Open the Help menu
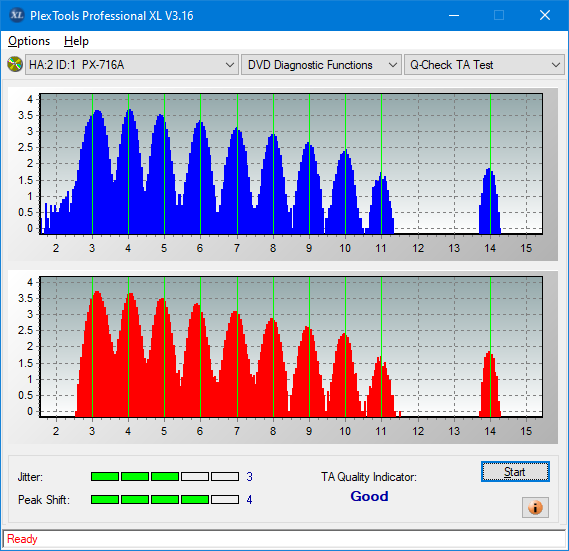This screenshot has height=551, width=569. [76, 41]
